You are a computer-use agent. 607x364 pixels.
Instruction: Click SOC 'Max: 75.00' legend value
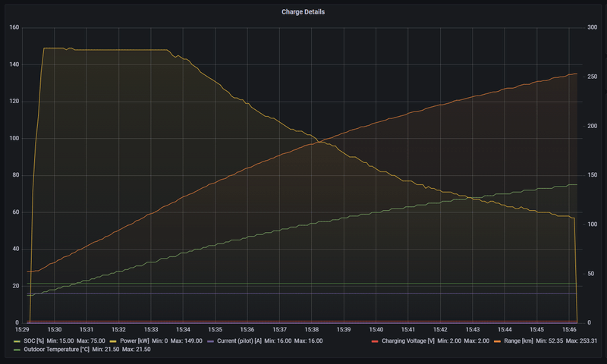[x=91, y=340]
